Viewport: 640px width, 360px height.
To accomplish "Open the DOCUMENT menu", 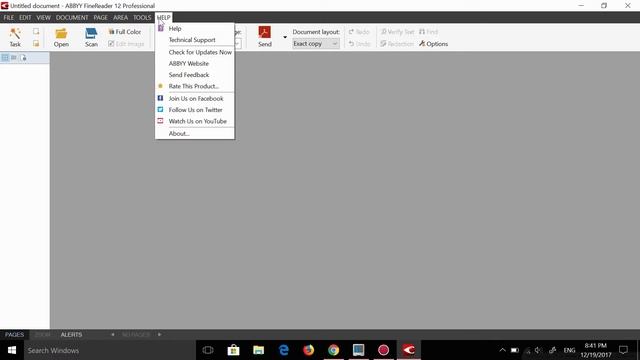I will pyautogui.click(x=72, y=18).
